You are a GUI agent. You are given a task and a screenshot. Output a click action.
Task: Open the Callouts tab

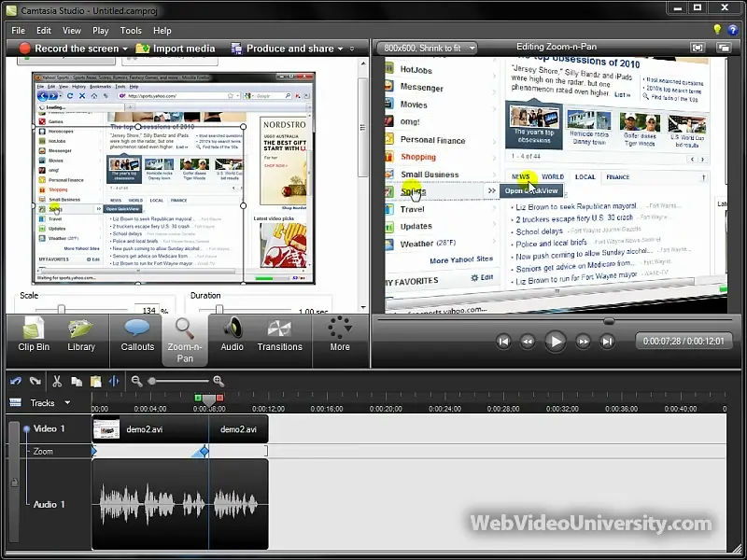(136, 336)
